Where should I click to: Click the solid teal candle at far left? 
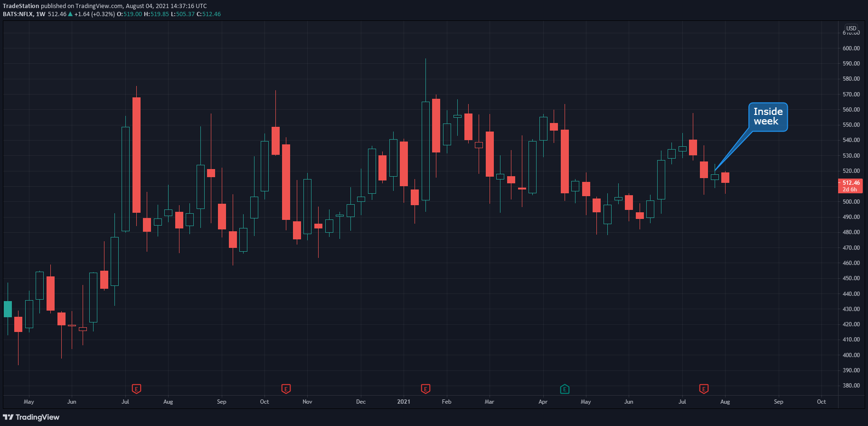(8, 309)
